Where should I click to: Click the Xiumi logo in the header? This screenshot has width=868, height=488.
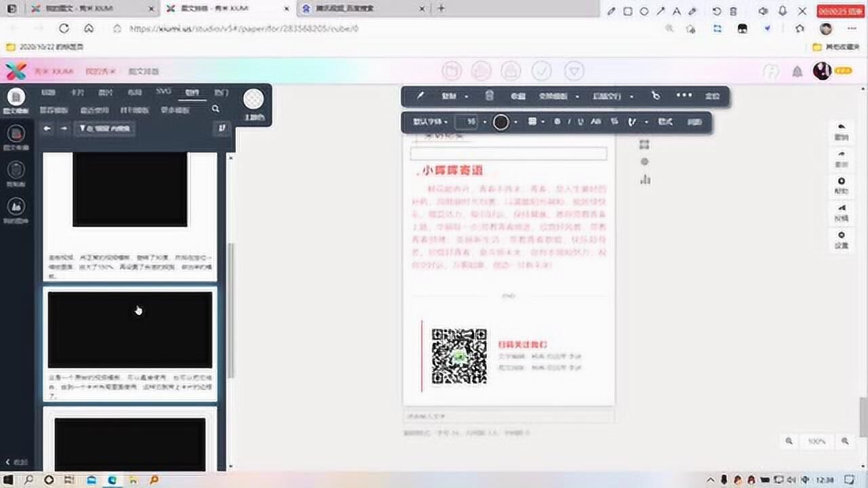(16, 71)
